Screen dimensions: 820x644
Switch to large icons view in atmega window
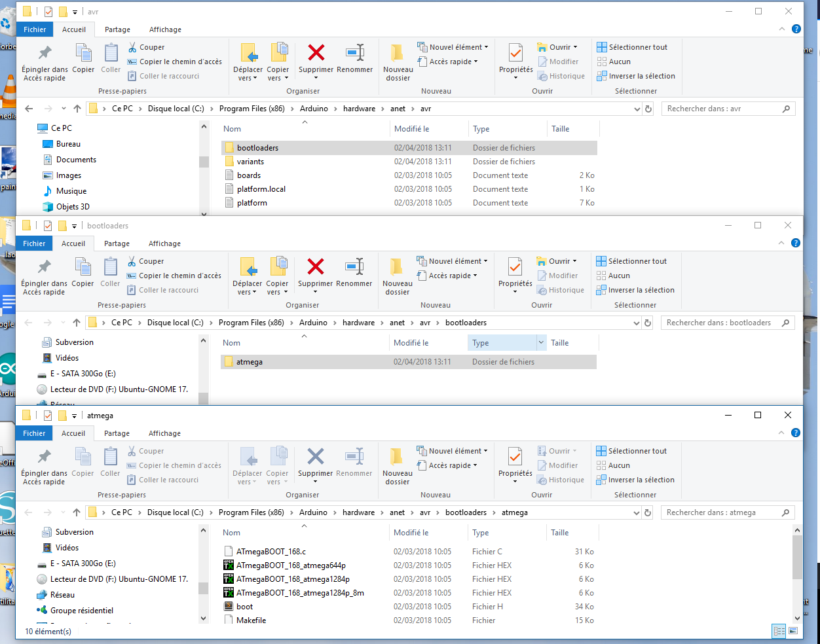pyautogui.click(x=794, y=632)
